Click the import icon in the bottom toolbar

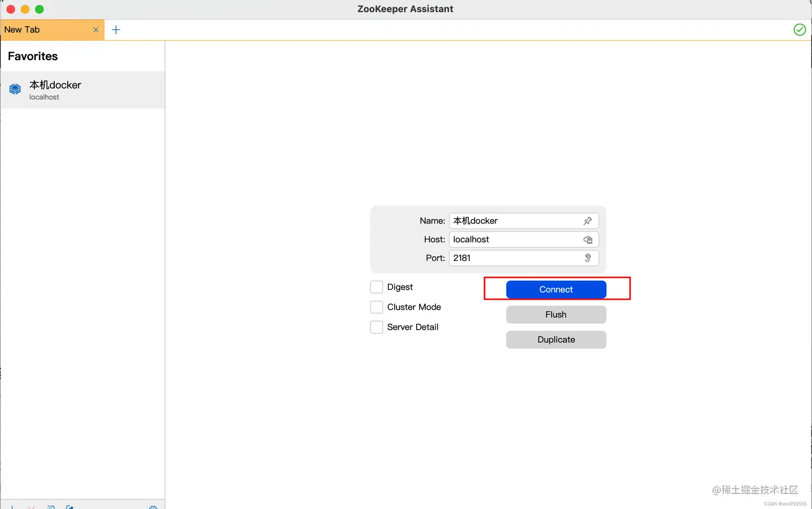(50, 507)
